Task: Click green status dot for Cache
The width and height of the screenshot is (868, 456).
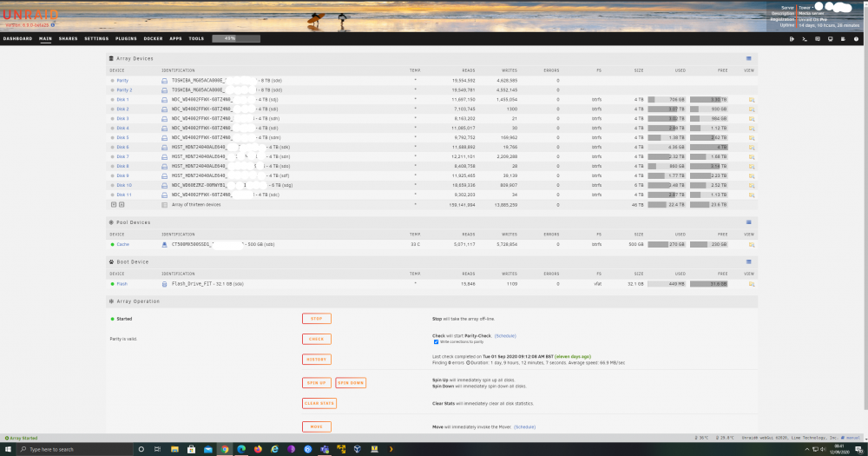Action: tap(112, 244)
